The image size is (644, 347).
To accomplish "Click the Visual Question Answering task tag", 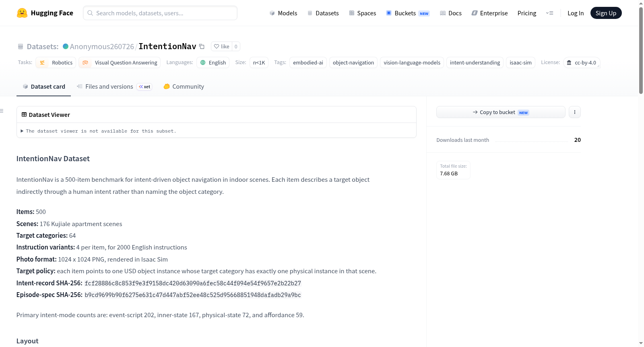I will pyautogui.click(x=120, y=62).
